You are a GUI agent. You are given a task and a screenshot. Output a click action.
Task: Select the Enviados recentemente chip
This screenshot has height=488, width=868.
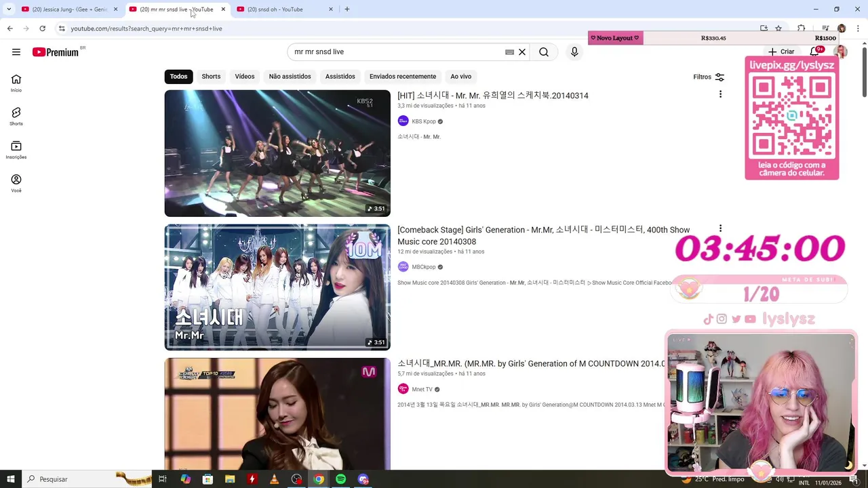pyautogui.click(x=403, y=77)
